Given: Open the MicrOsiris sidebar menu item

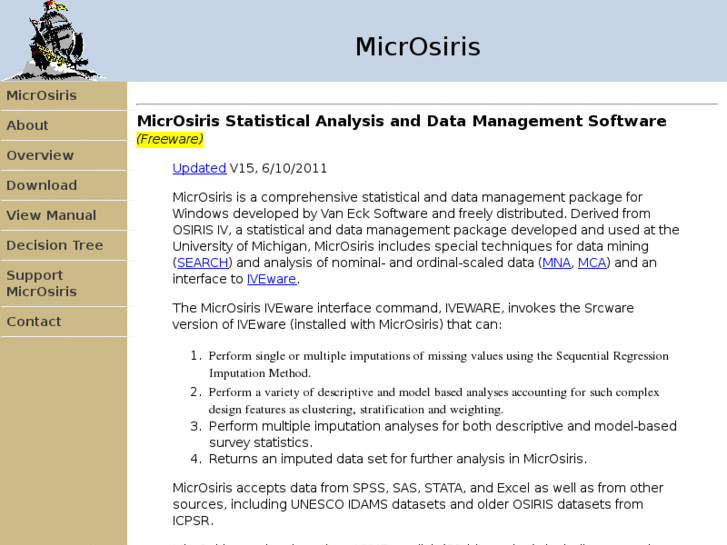Looking at the screenshot, I should 41,95.
